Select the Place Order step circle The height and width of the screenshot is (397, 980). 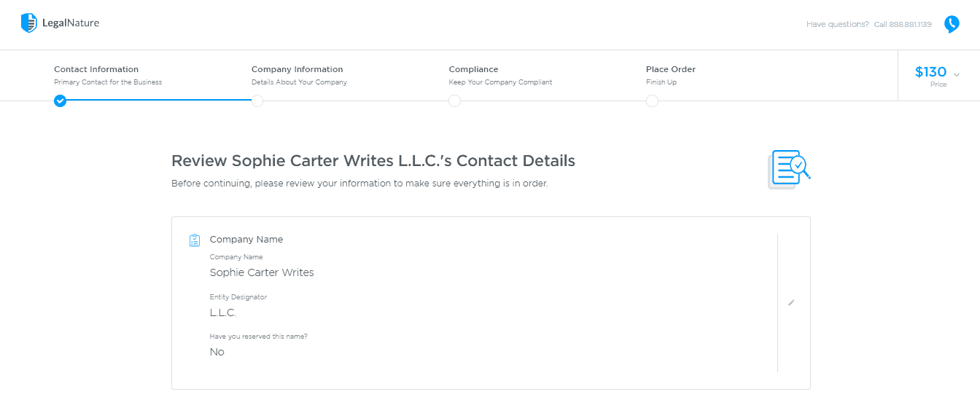(652, 101)
